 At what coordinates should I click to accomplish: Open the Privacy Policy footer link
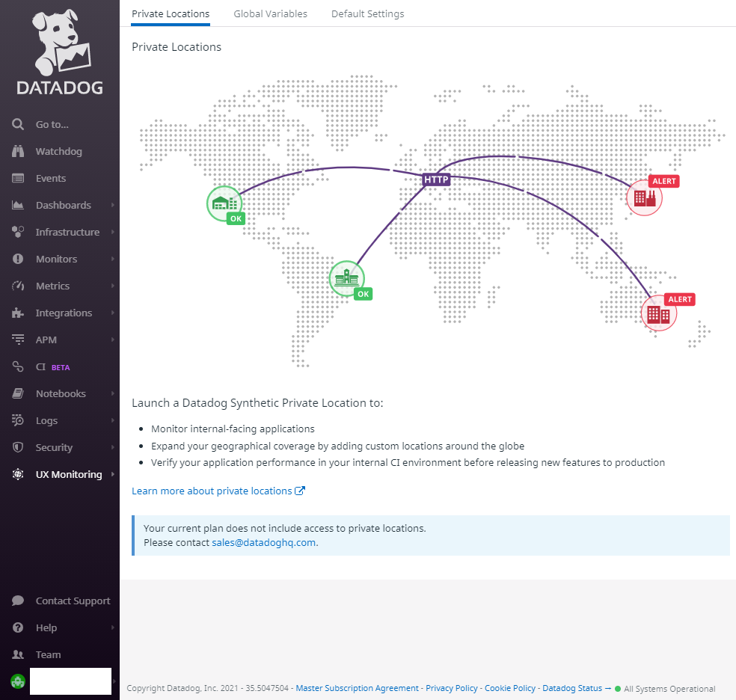pos(452,688)
